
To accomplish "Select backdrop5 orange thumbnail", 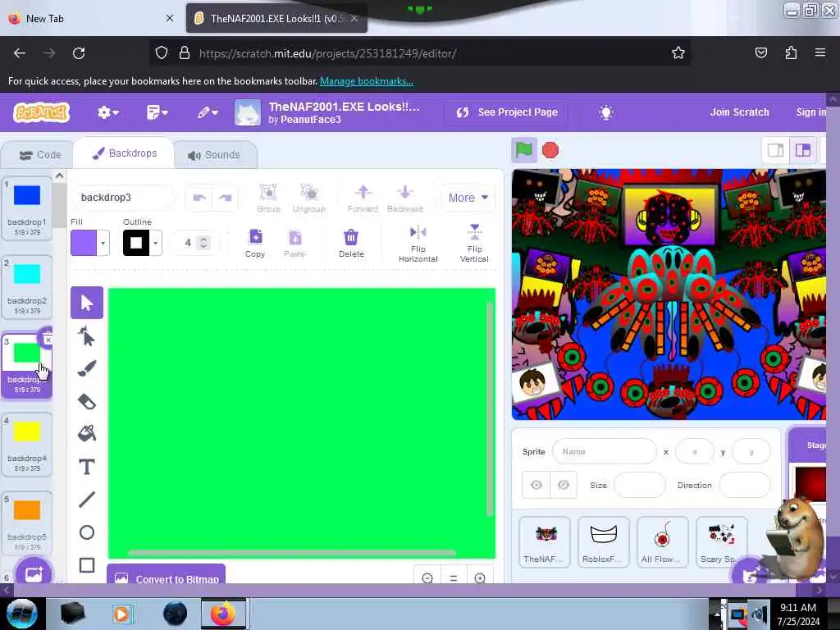I will click(x=27, y=523).
